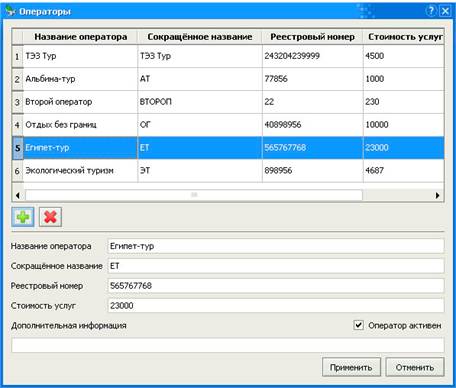Image resolution: width=456 pixels, height=388 pixels.
Task: Click Сокращённое название column header
Action: tap(200, 37)
